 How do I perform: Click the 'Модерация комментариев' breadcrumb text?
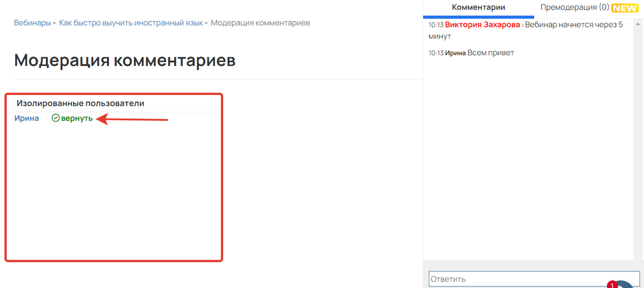260,23
